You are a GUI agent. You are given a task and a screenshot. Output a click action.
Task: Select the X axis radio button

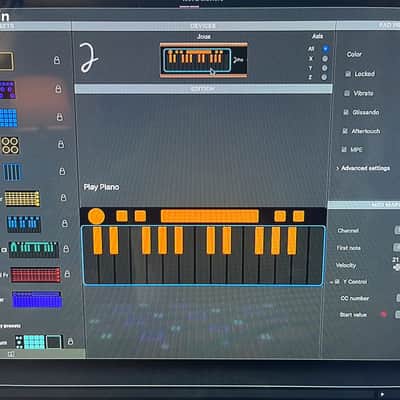[x=325, y=59]
